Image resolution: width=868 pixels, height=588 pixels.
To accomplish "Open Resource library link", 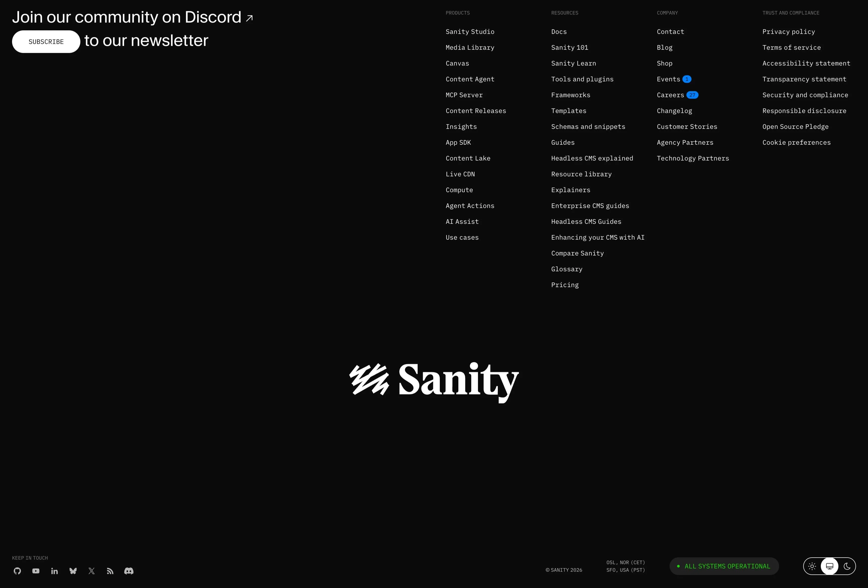I will click(581, 174).
